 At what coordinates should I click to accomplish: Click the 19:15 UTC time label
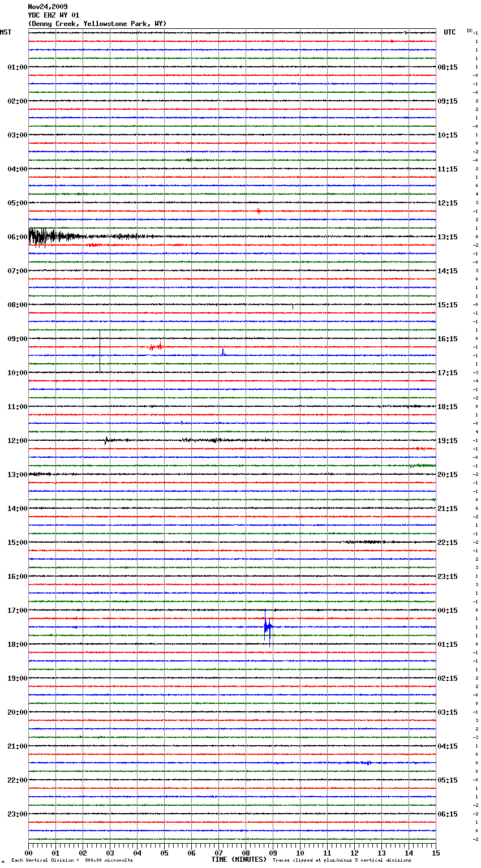448,441
